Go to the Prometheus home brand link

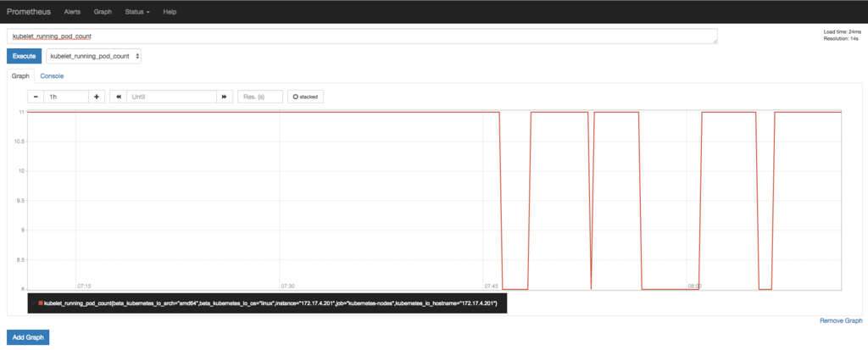[x=29, y=12]
